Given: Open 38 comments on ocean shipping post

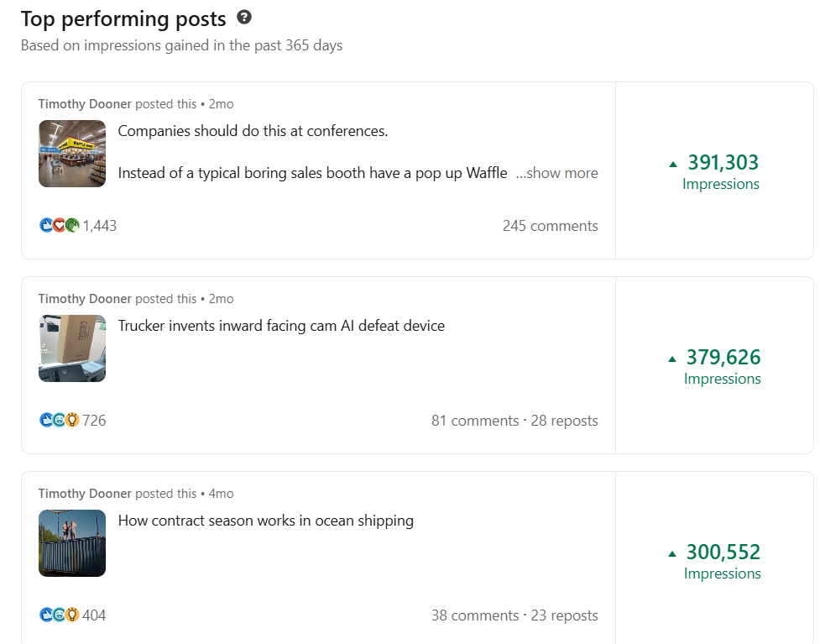Looking at the screenshot, I should pyautogui.click(x=474, y=615).
